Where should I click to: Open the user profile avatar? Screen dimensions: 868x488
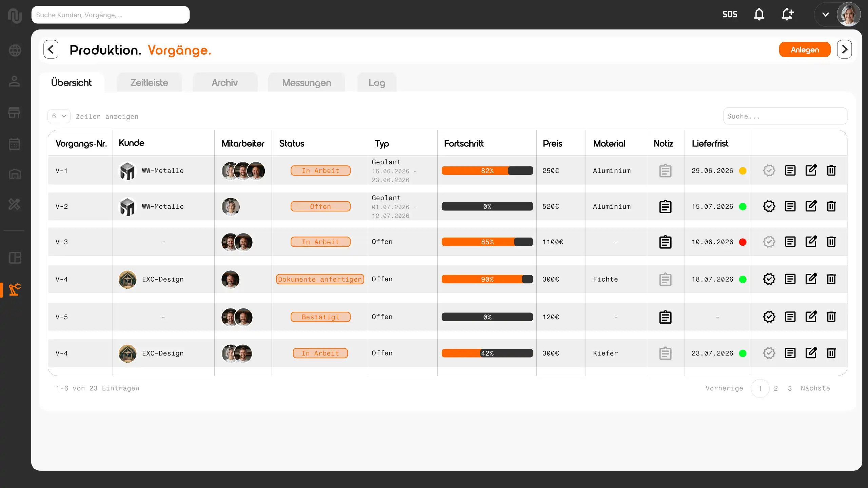click(849, 15)
